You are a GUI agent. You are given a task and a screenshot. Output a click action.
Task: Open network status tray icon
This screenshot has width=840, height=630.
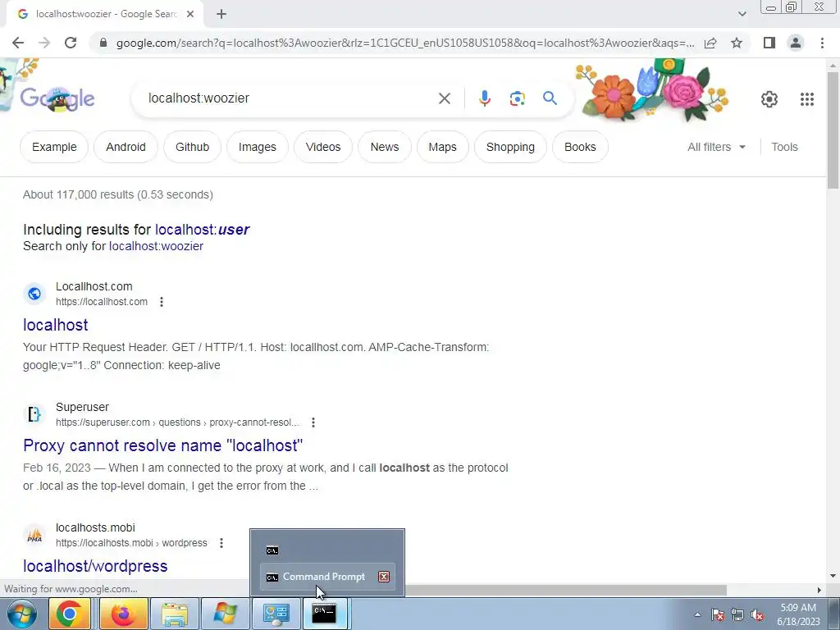737,614
